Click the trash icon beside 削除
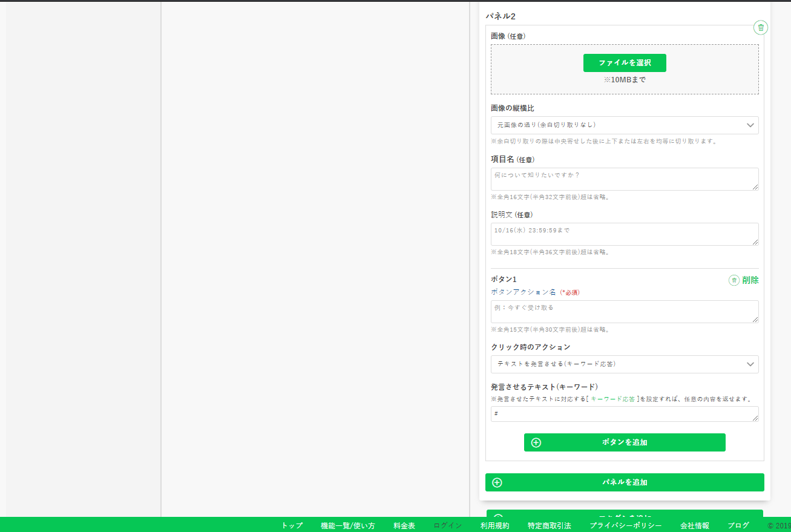The width and height of the screenshot is (791, 532). click(734, 280)
